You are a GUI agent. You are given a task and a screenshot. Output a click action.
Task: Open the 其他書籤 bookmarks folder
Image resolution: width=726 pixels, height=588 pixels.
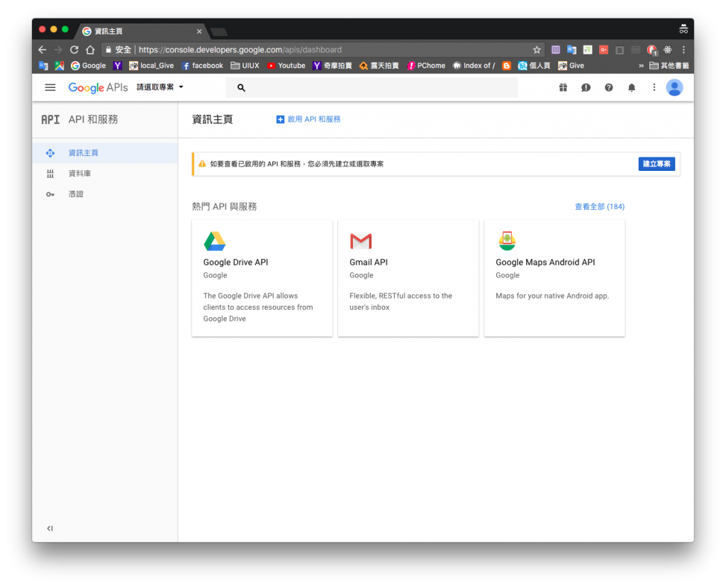click(669, 66)
